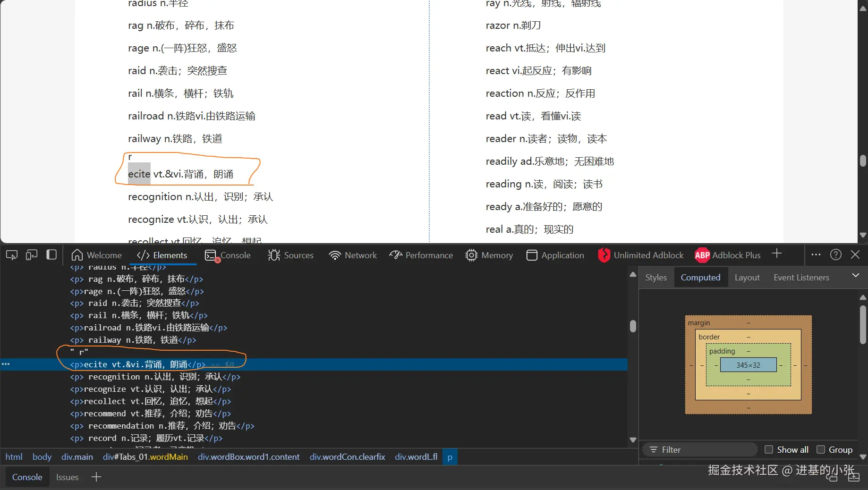
Task: Click the margin region label in box model
Action: click(698, 322)
